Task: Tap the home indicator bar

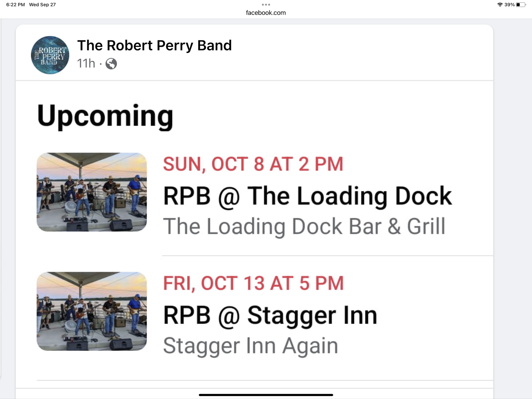Action: (266, 395)
